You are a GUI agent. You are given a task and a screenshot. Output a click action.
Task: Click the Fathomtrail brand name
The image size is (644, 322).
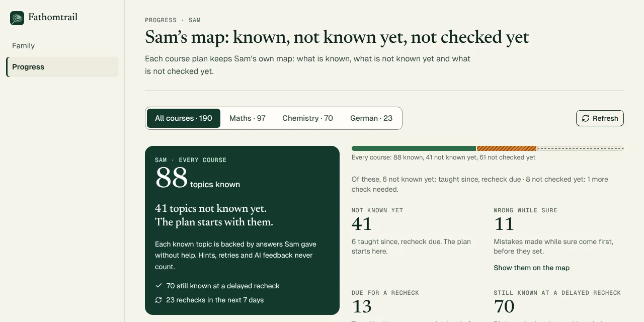53,18
